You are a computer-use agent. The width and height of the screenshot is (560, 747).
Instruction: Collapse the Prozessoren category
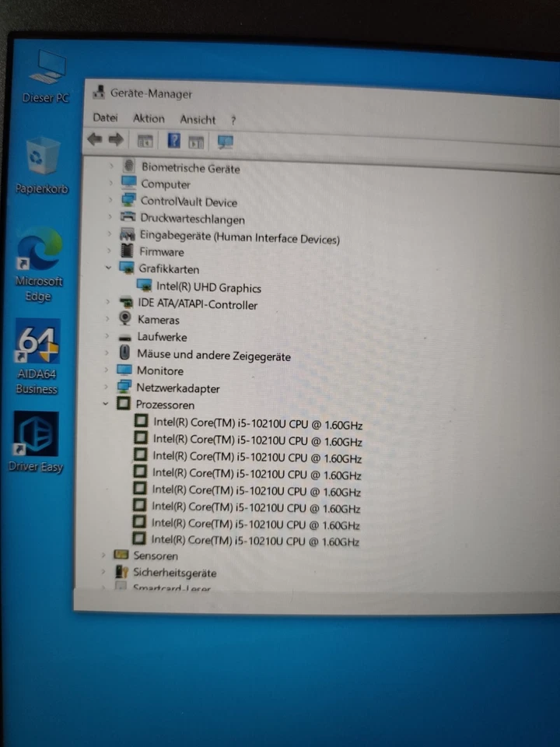[105, 404]
